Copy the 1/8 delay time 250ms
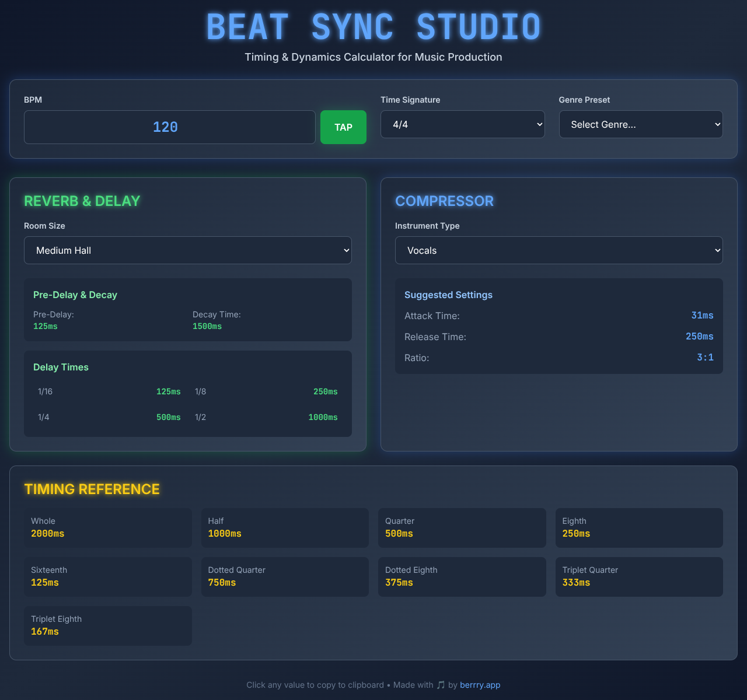 (325, 391)
